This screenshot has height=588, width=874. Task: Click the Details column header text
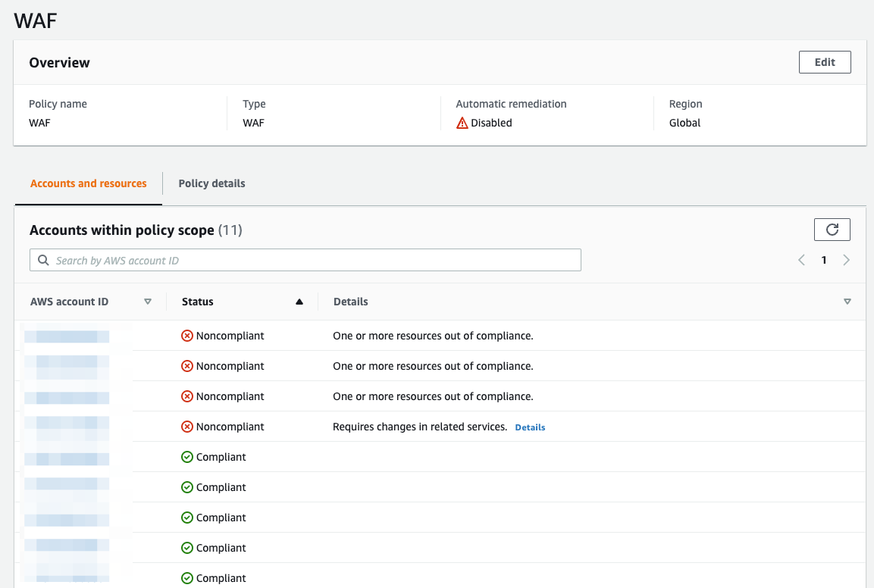coord(351,302)
